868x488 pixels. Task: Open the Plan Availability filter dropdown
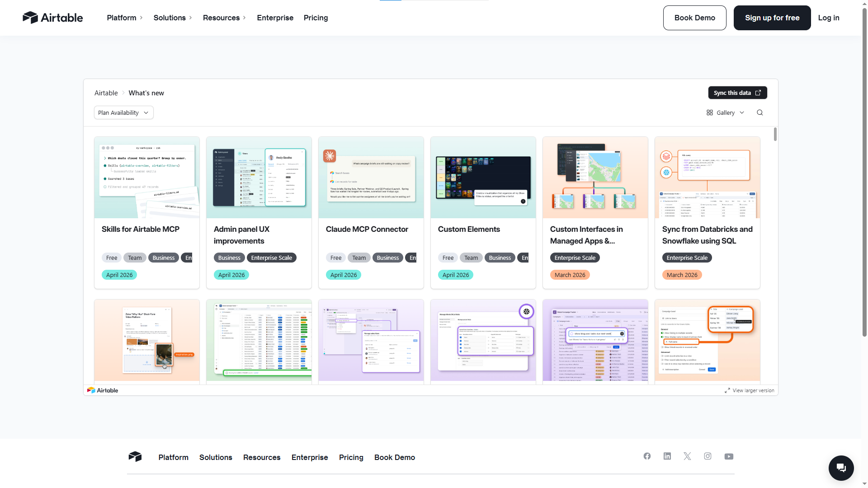click(x=123, y=113)
